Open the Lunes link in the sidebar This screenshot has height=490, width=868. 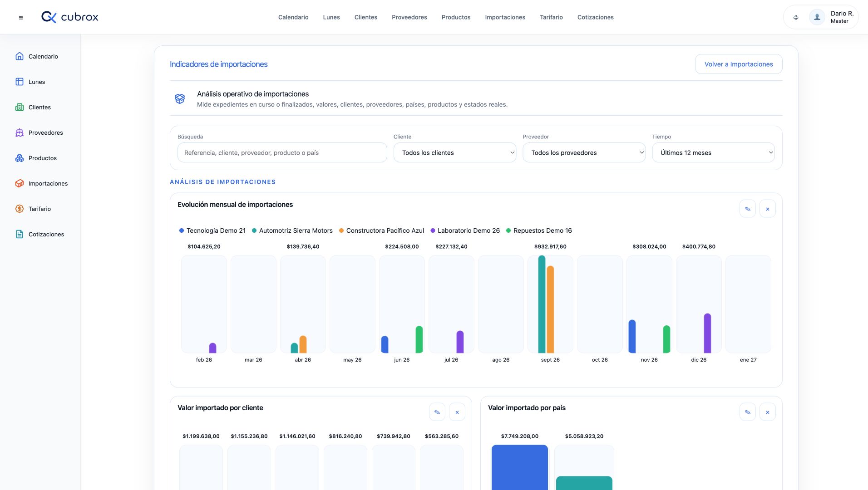[x=37, y=82]
